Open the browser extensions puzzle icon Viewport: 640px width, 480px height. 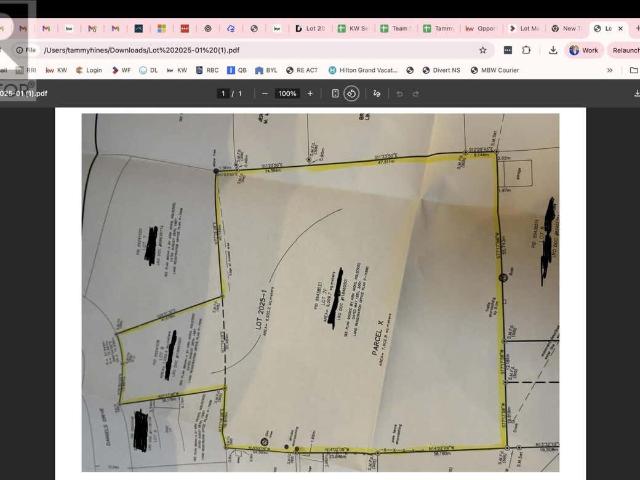[527, 50]
